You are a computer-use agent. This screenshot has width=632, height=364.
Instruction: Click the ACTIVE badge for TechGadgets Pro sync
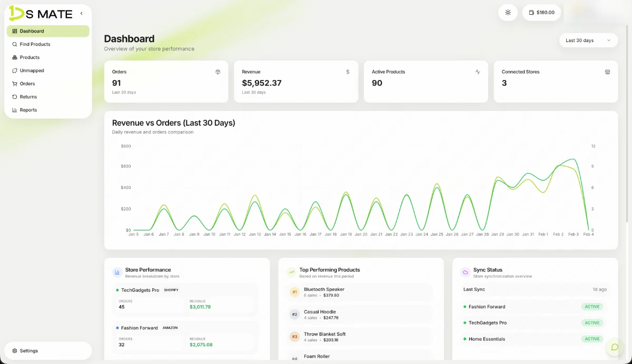coord(592,323)
